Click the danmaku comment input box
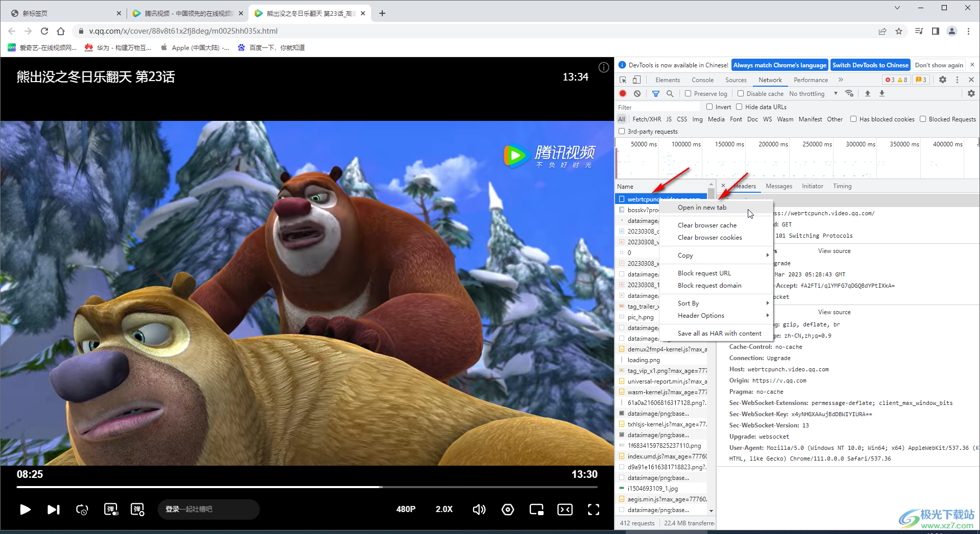Screen dimensions: 980x534 coord(208,509)
